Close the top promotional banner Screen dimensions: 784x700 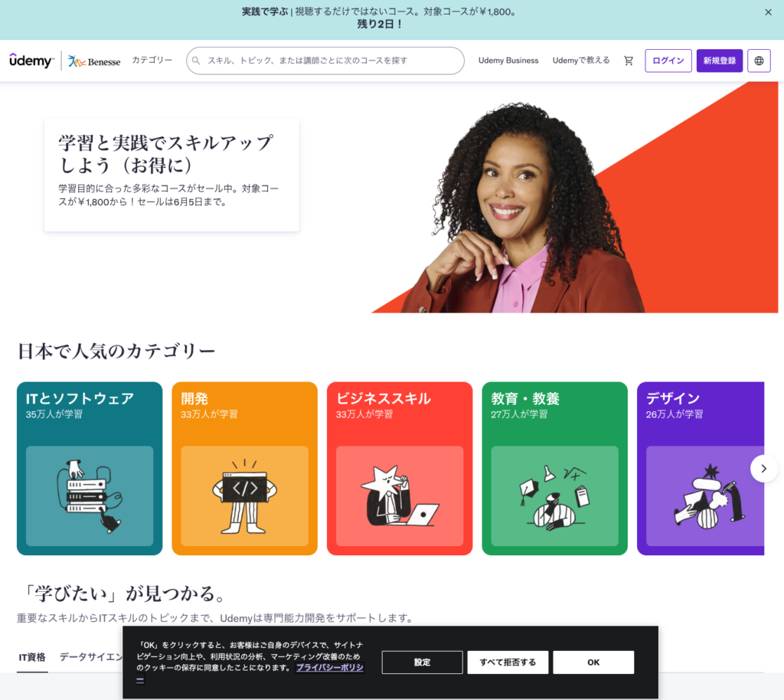[768, 12]
